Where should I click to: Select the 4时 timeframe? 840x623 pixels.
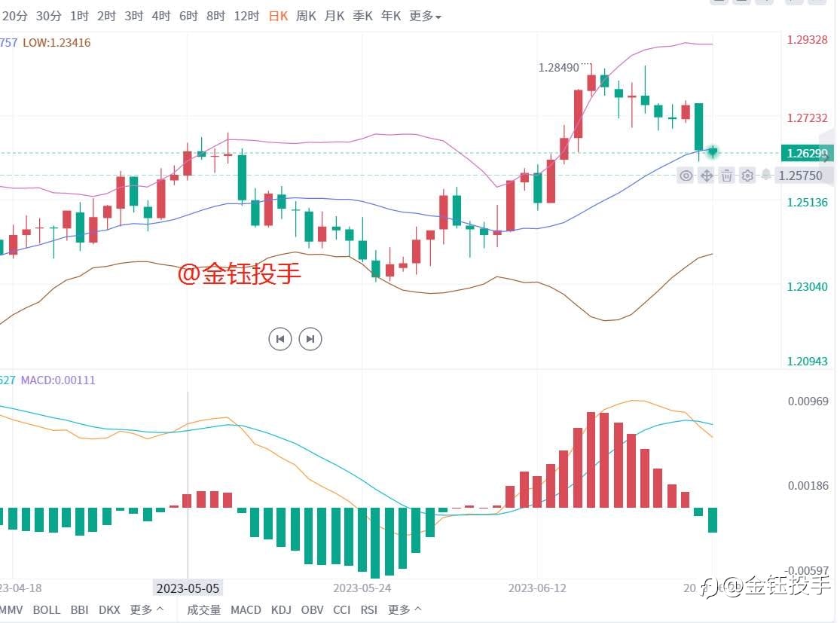pos(160,16)
